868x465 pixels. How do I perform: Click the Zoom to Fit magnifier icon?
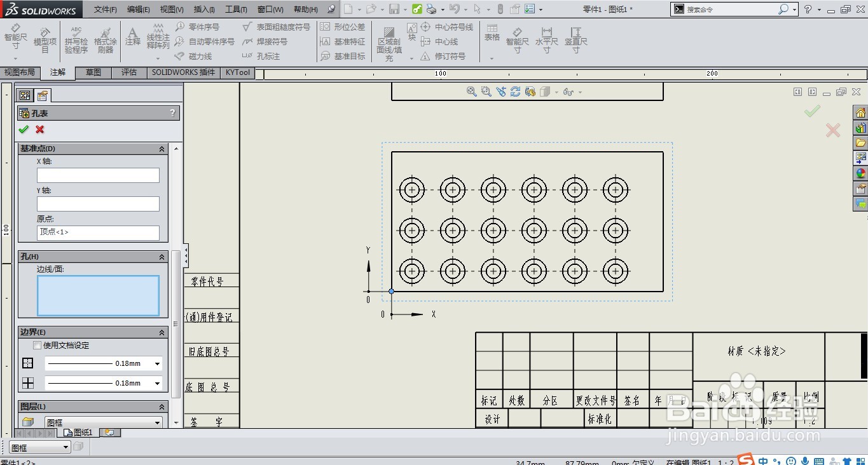click(x=472, y=92)
